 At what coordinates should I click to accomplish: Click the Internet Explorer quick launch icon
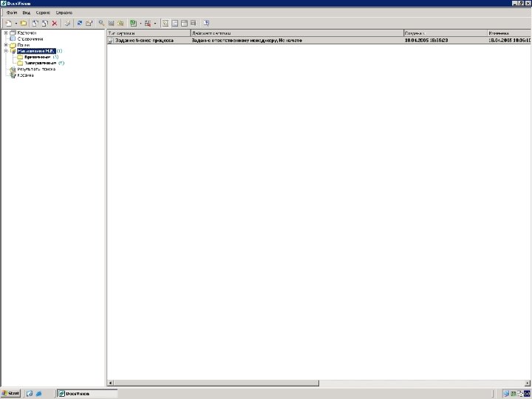click(x=38, y=394)
